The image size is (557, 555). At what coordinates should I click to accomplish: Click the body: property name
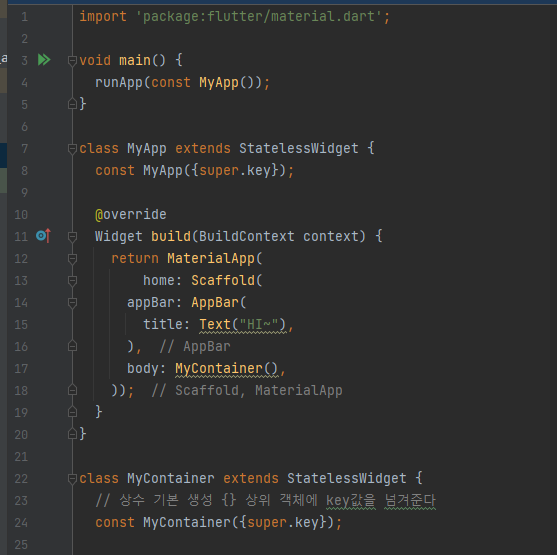pos(146,368)
